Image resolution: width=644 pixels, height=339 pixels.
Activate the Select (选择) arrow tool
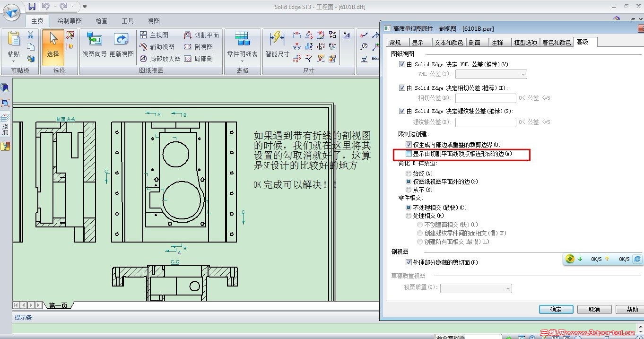pos(53,47)
